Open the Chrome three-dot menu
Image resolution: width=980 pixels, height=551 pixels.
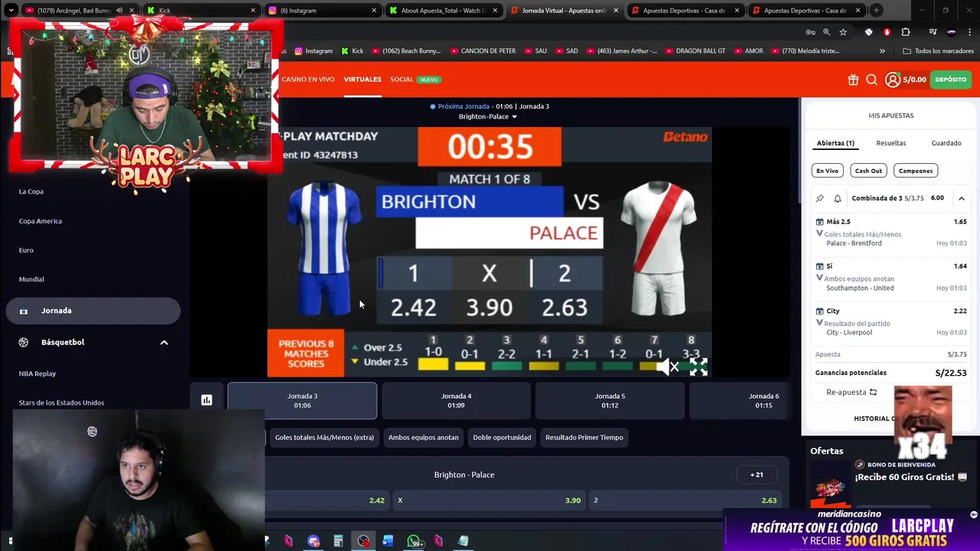970,32
